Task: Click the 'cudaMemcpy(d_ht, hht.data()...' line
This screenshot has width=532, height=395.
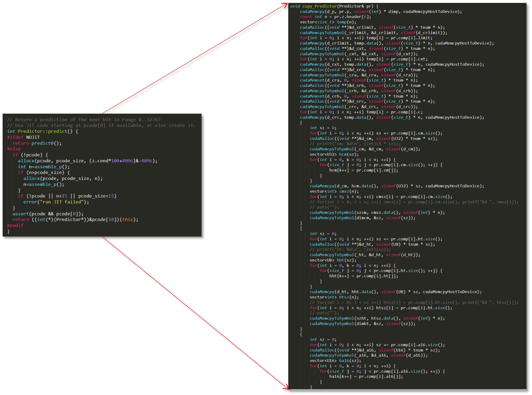Action: click(x=396, y=292)
